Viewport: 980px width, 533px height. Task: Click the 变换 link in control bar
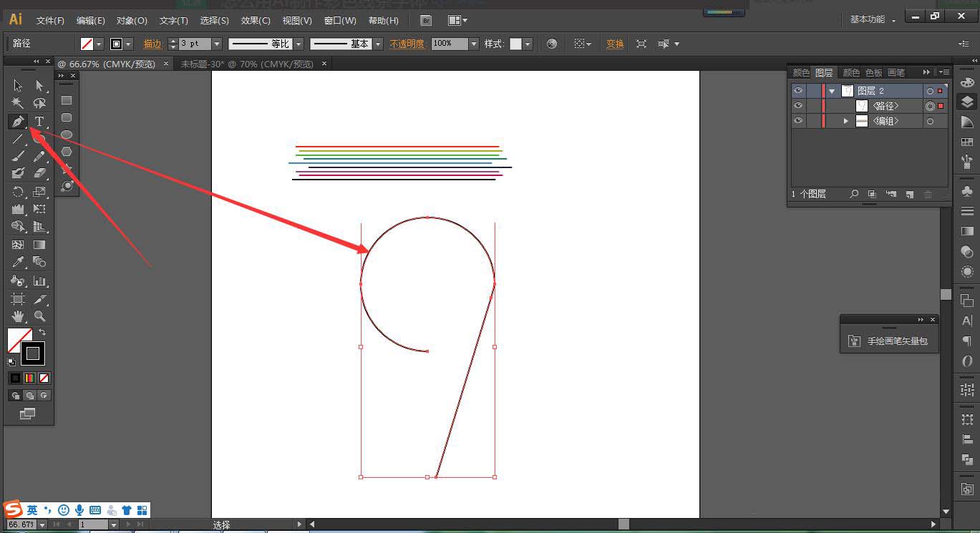click(x=615, y=44)
